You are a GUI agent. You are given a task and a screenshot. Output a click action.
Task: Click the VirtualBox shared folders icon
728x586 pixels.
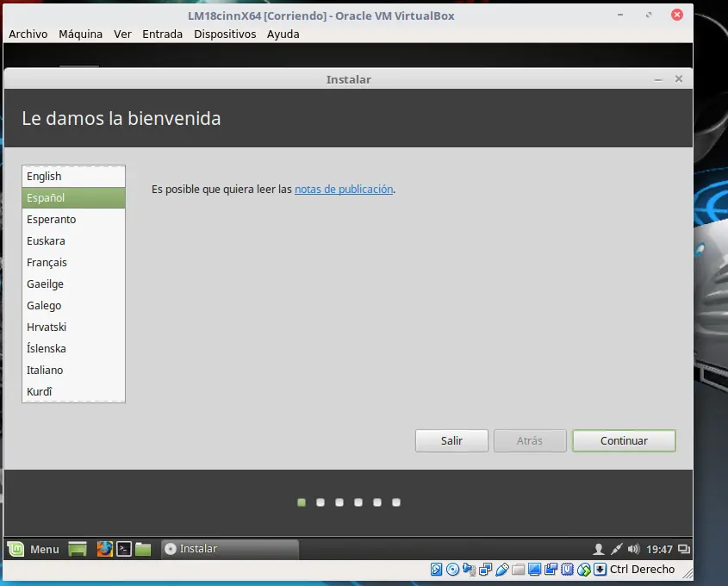pyautogui.click(x=518, y=570)
